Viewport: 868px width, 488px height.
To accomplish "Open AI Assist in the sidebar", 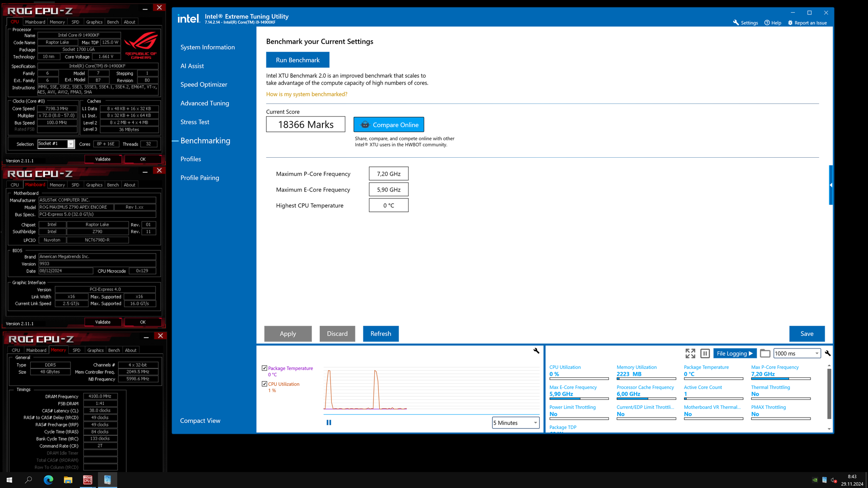I will click(192, 66).
